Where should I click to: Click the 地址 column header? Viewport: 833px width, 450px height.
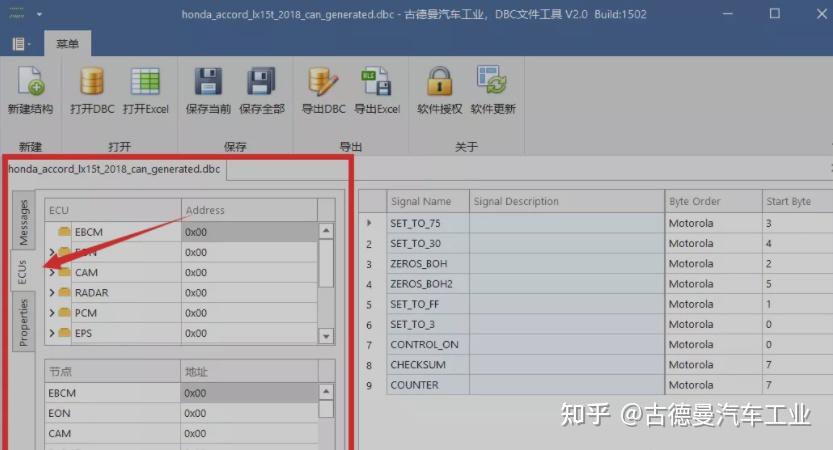tap(249, 371)
